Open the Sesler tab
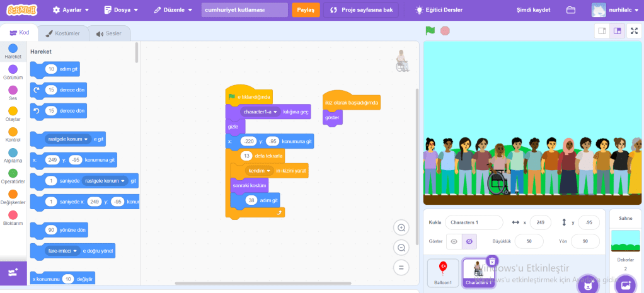The width and height of the screenshot is (644, 293). [x=108, y=33]
